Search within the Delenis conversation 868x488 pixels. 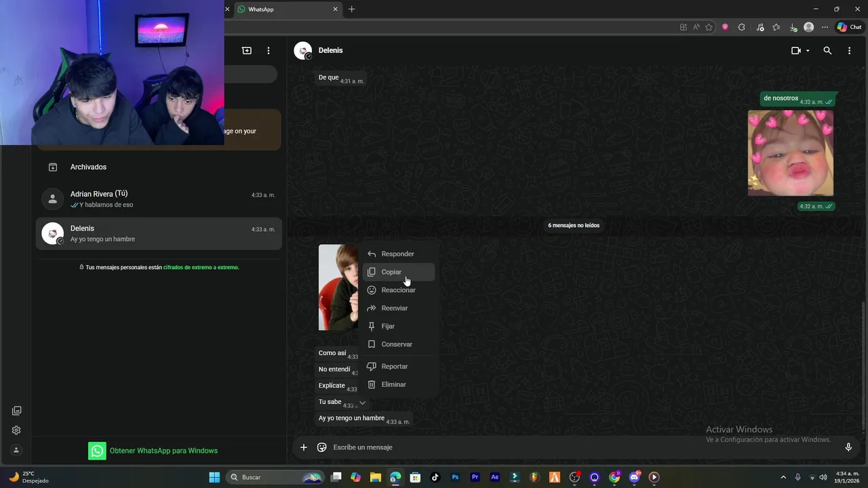[827, 50]
